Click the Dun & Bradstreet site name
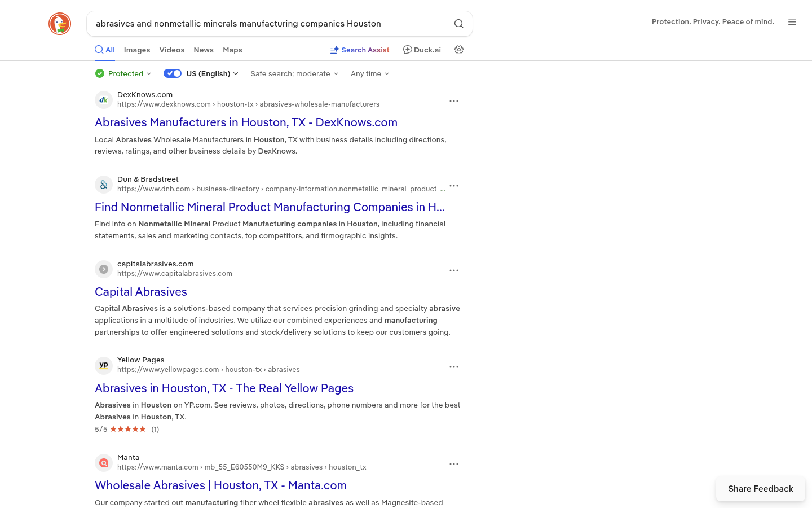This screenshot has height=508, width=812. [x=148, y=179]
